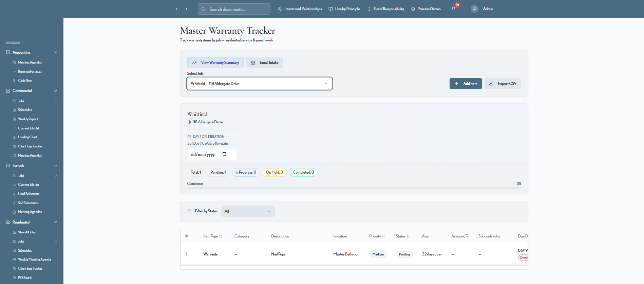Viewport: 644px width, 284px height.
Task: Open View All Jobs under Residential
Action: tap(26, 232)
